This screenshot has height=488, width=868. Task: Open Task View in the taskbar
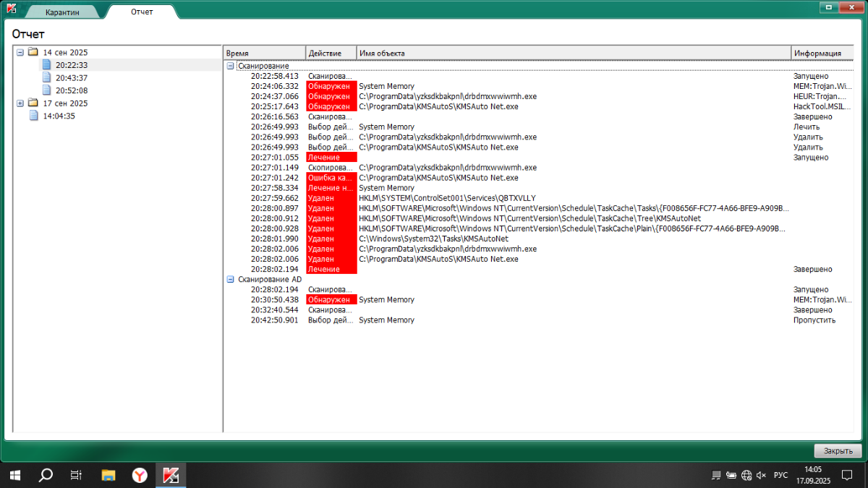click(x=76, y=475)
